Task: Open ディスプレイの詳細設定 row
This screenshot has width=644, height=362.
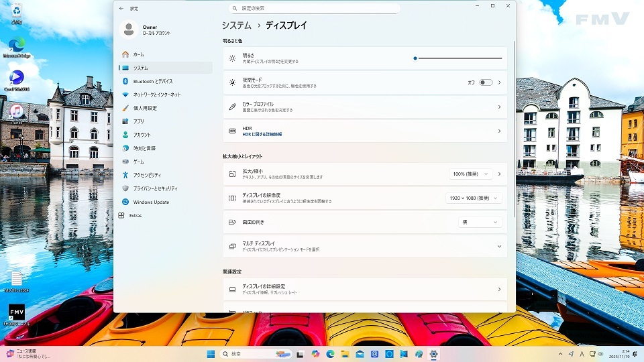Action: (365, 289)
